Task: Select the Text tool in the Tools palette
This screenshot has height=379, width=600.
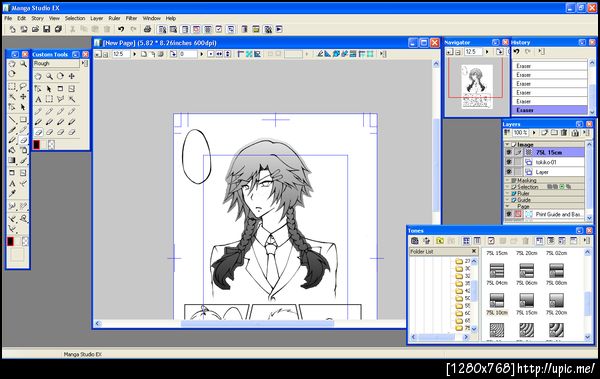Action: (x=12, y=183)
